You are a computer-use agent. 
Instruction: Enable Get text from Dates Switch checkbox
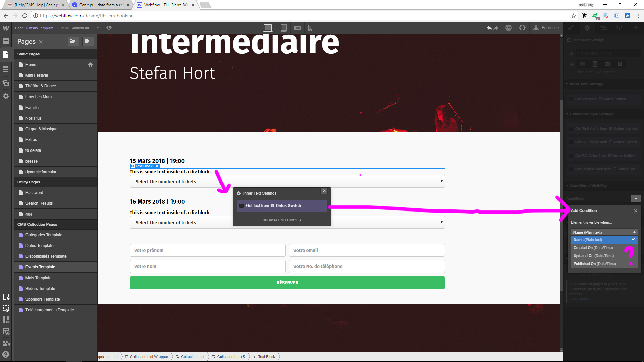[x=241, y=206]
